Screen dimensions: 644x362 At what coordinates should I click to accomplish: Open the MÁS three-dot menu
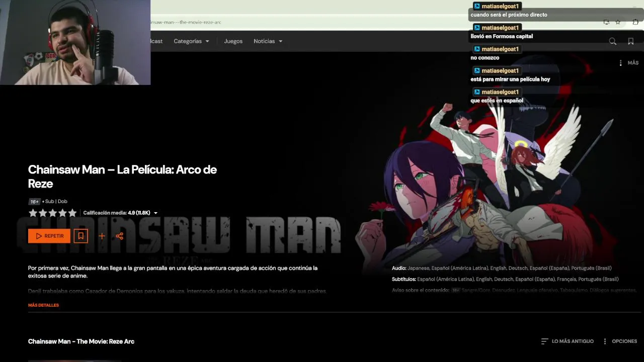pyautogui.click(x=620, y=63)
